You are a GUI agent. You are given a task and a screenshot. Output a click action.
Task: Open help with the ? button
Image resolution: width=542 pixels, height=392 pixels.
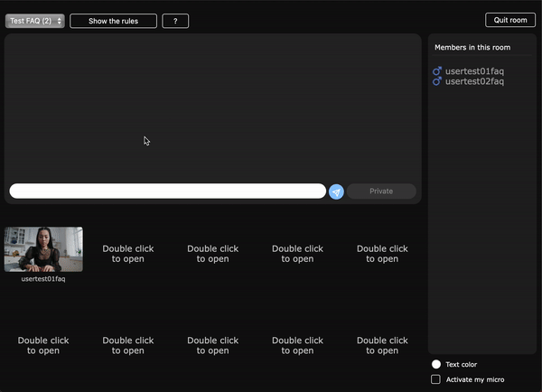[x=175, y=21]
